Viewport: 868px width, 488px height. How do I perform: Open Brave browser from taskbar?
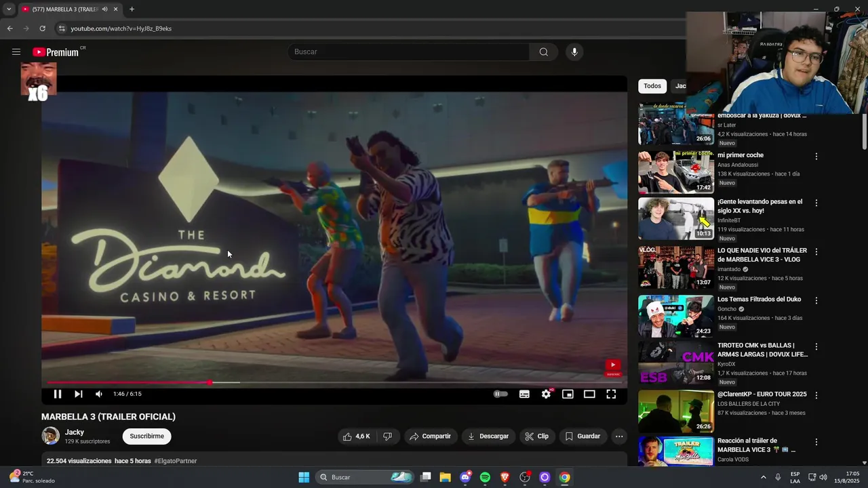click(505, 477)
